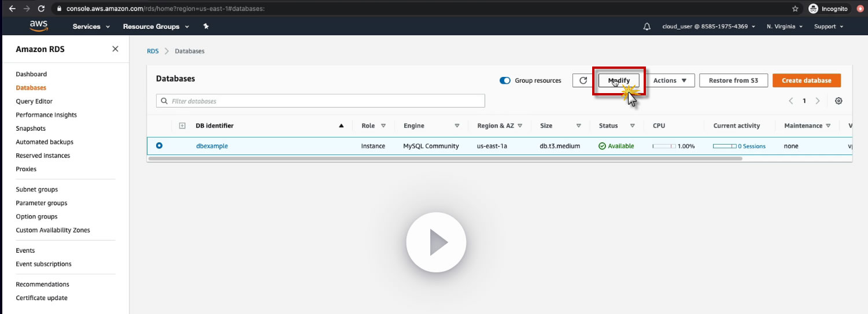Open the cloud_user account dropdown
Viewport: 868px width, 314px height.
(x=708, y=27)
